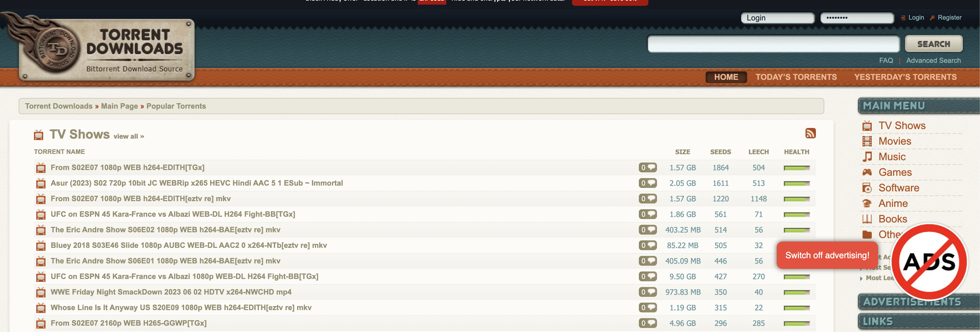Click Movies film icon in Main Menu
The width and height of the screenshot is (980, 332).
click(x=867, y=141)
